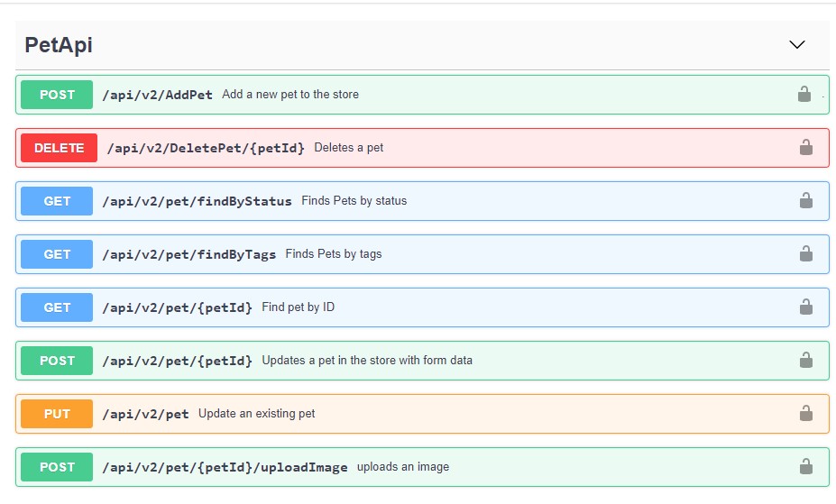The width and height of the screenshot is (836, 504).
Task: Open the POST /api/v2/pet/{petId} path
Action: (x=177, y=362)
